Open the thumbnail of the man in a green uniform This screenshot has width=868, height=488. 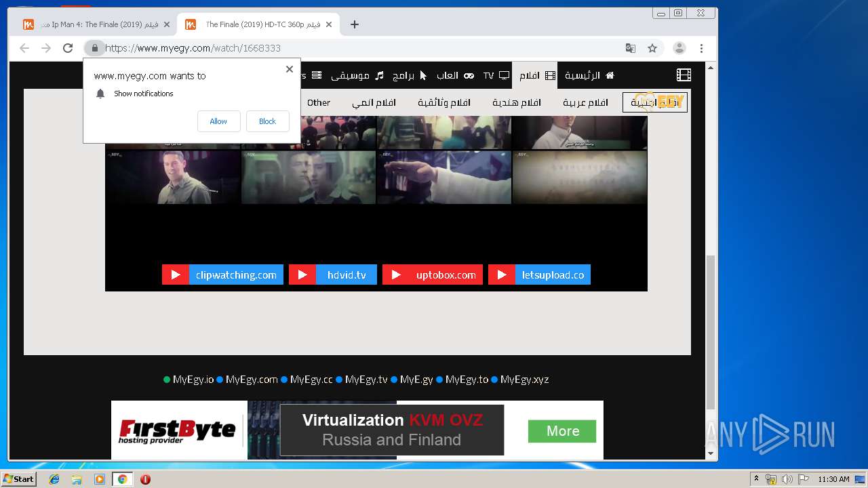(173, 177)
